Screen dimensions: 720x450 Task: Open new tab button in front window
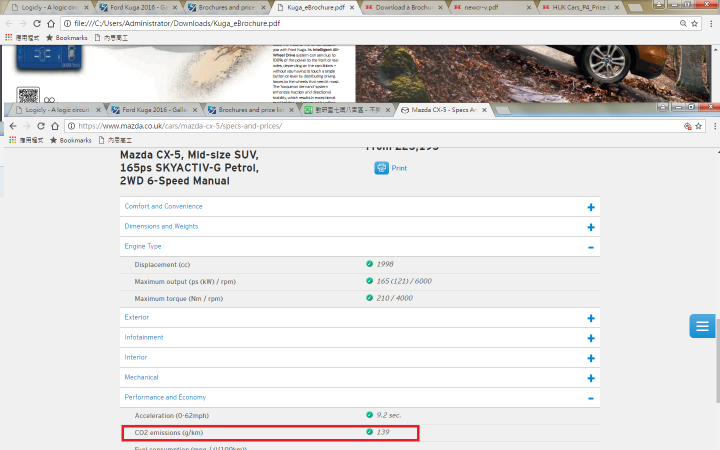point(503,110)
